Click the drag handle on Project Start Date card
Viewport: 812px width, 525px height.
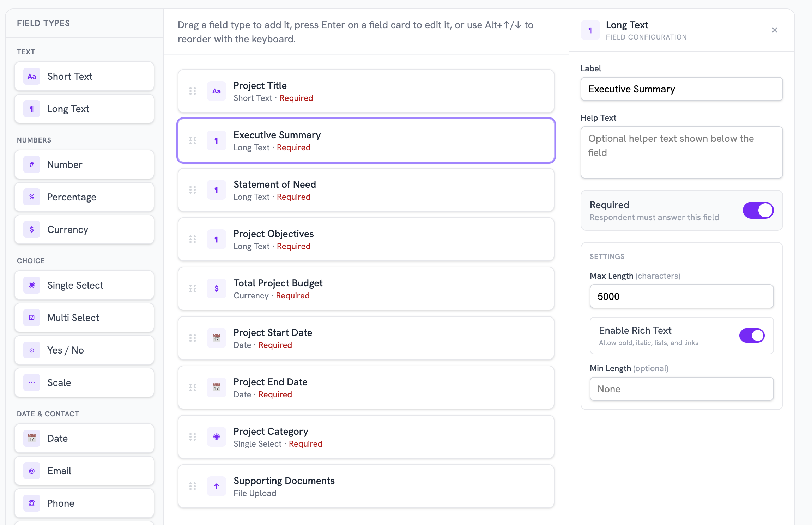193,338
